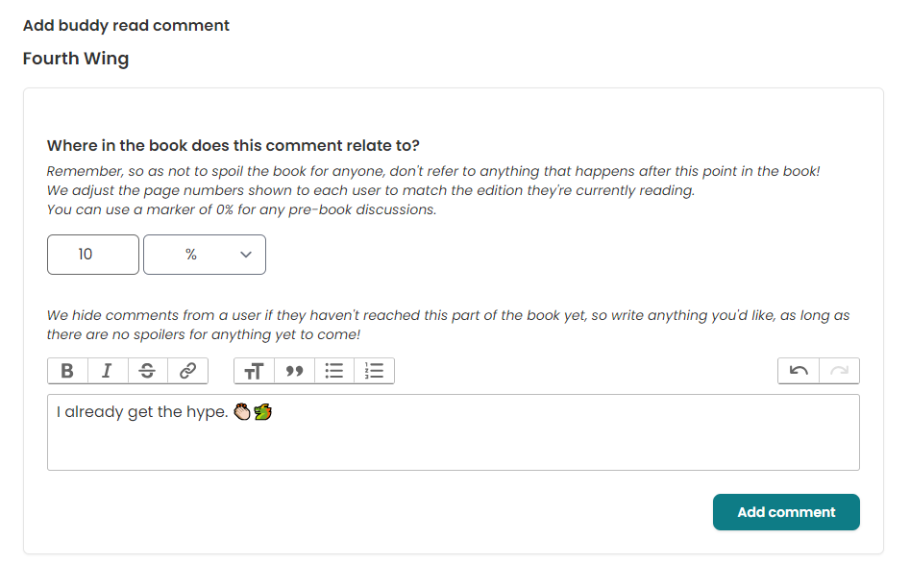The height and width of the screenshot is (588, 910).
Task: Select the strikethrough formatting icon
Action: click(147, 371)
